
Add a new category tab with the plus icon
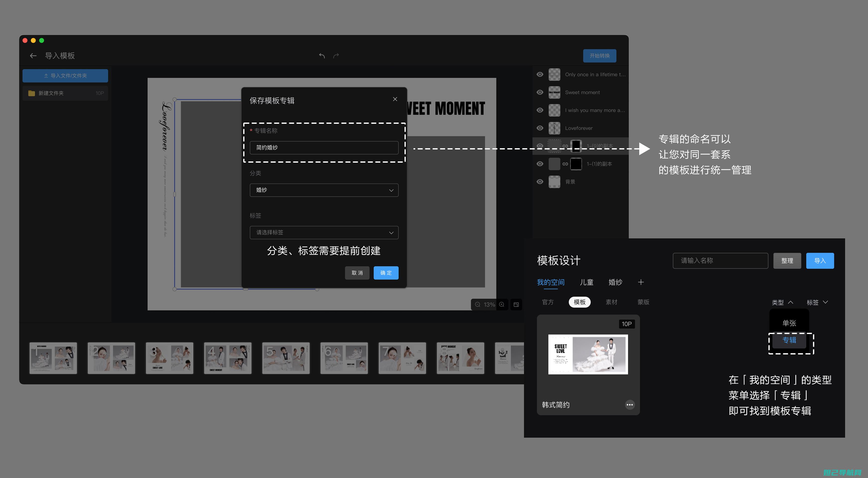pos(640,282)
